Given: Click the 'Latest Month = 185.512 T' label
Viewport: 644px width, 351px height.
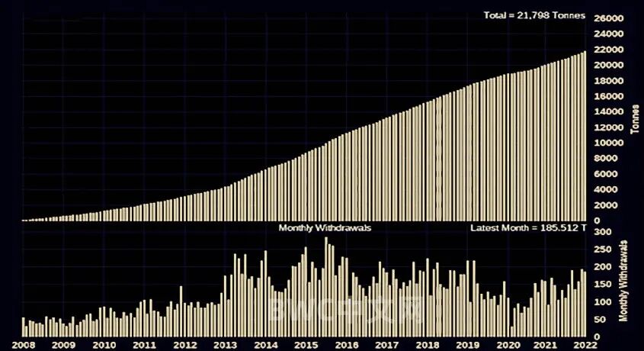Looking at the screenshot, I should 529,228.
